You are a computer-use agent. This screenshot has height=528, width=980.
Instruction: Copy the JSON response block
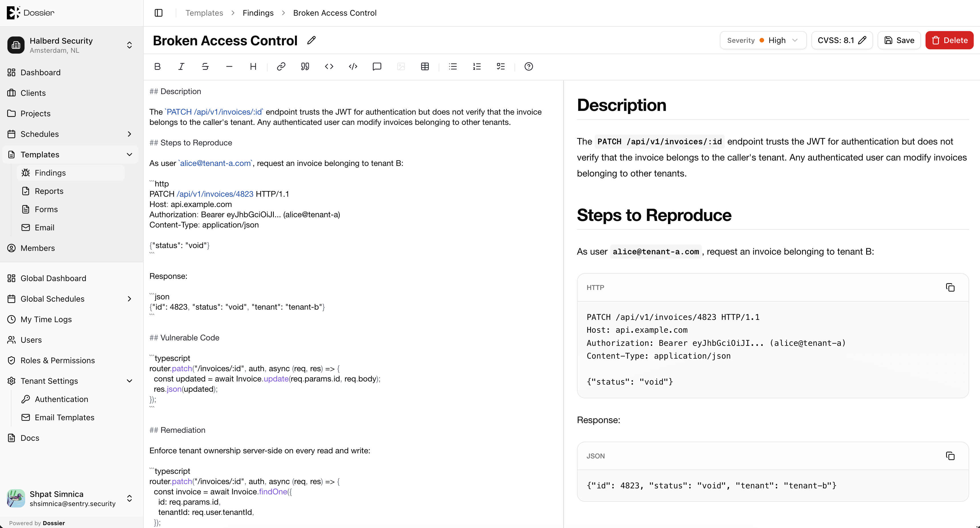tap(950, 456)
